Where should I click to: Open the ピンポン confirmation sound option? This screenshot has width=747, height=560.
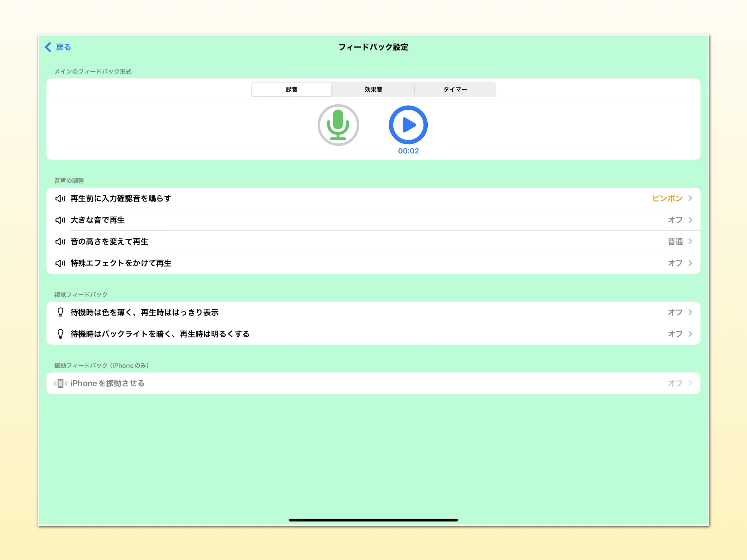667,199
